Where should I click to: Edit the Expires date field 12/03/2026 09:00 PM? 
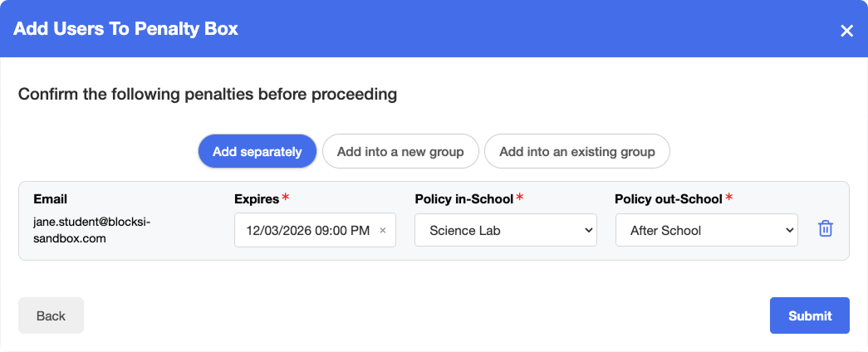[x=308, y=230]
